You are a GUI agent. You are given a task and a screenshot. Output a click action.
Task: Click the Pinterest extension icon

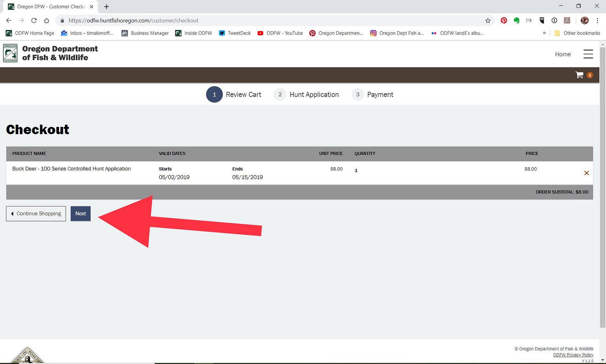[x=504, y=20]
